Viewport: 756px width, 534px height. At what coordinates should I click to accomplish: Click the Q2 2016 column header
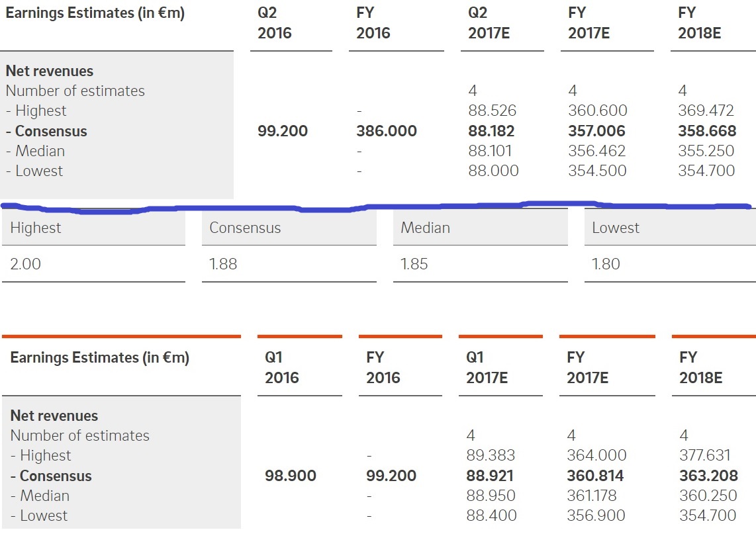pos(275,23)
